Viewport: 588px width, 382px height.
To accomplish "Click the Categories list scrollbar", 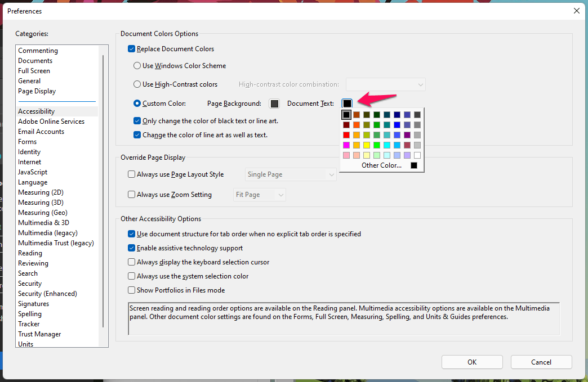I will click(x=103, y=191).
